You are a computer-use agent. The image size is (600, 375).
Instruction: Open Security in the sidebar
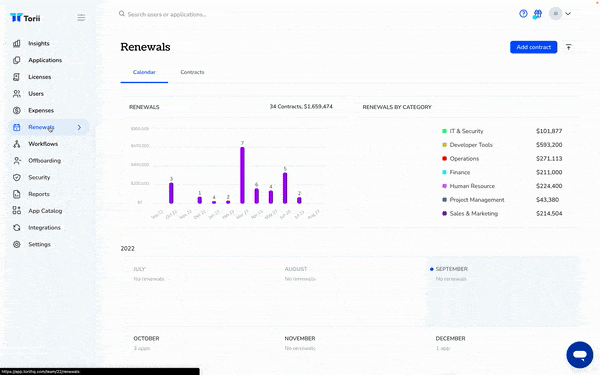[39, 177]
